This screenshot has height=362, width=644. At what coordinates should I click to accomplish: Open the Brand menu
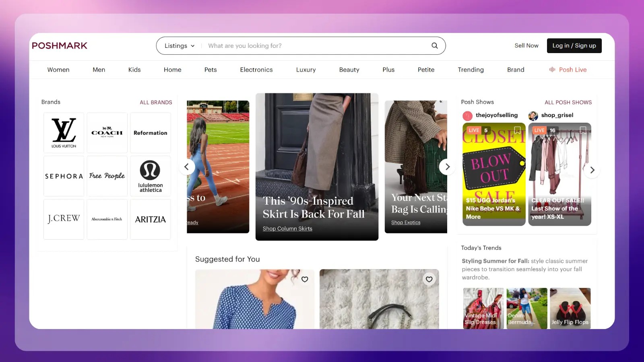click(516, 70)
